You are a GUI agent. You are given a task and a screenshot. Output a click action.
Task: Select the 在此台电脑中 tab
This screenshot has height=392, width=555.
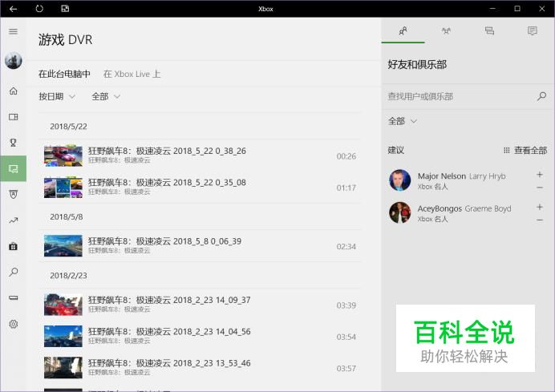click(x=64, y=74)
